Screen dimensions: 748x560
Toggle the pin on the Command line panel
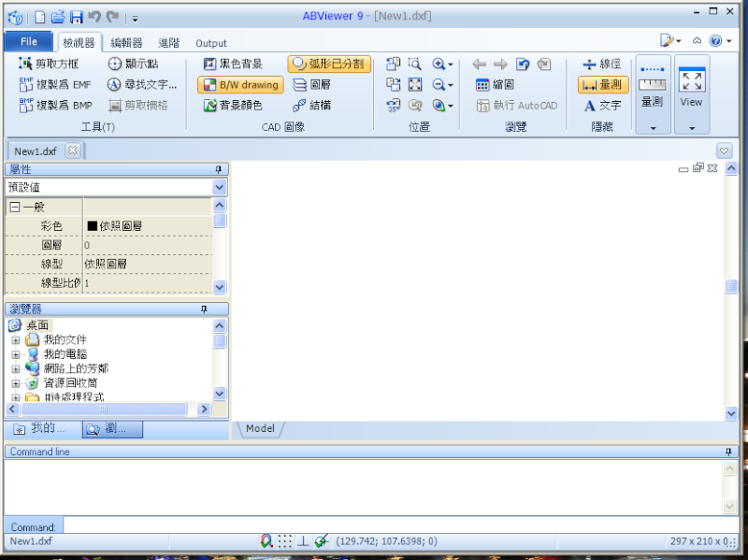[x=728, y=452]
